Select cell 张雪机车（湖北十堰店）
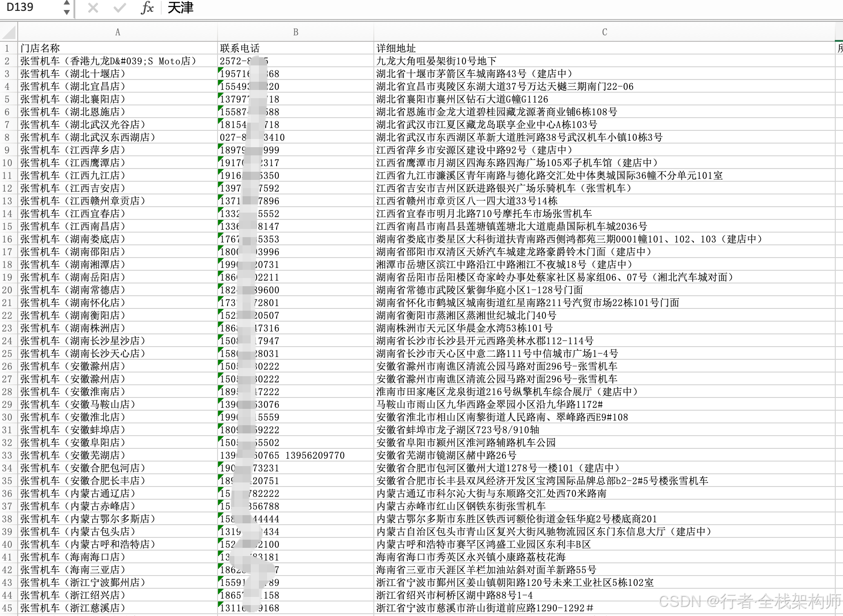Viewport: 843px width, 616px height. [x=118, y=74]
